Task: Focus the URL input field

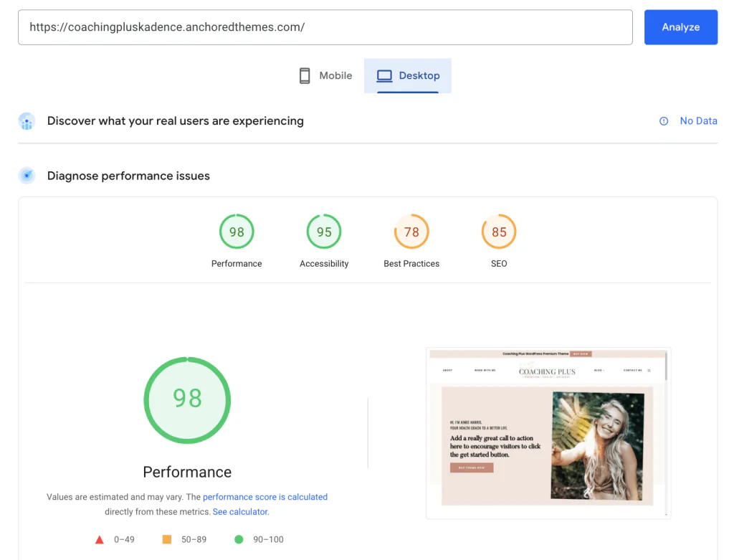Action: [x=325, y=27]
